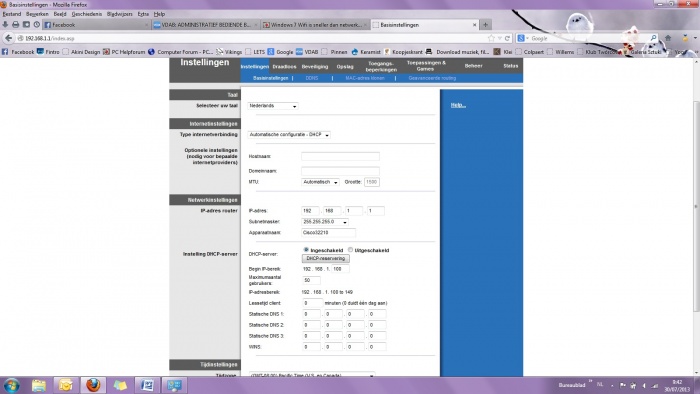Open the Nederlands language dropdown
700x394 pixels.
[273, 106]
